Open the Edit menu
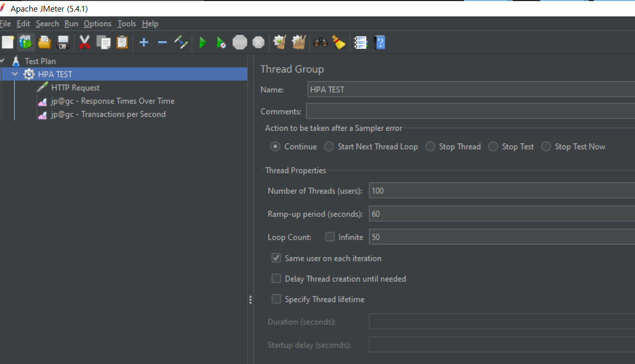 pyautogui.click(x=23, y=24)
